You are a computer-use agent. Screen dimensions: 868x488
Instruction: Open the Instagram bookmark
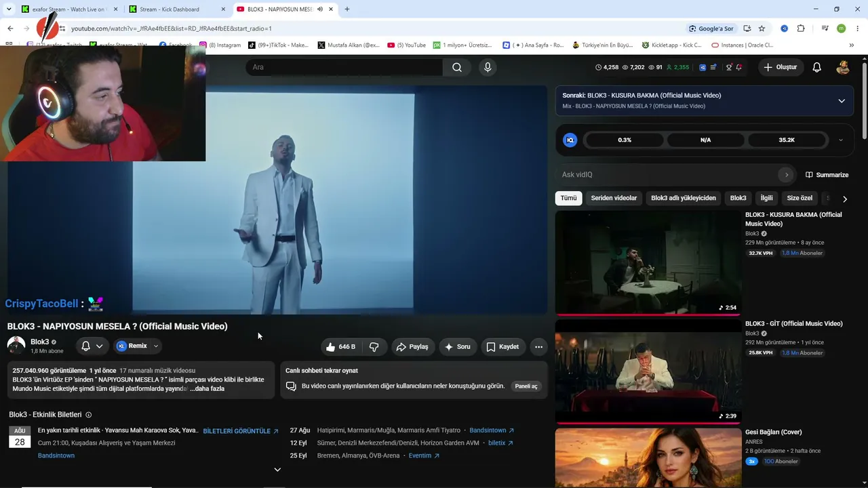[220, 45]
